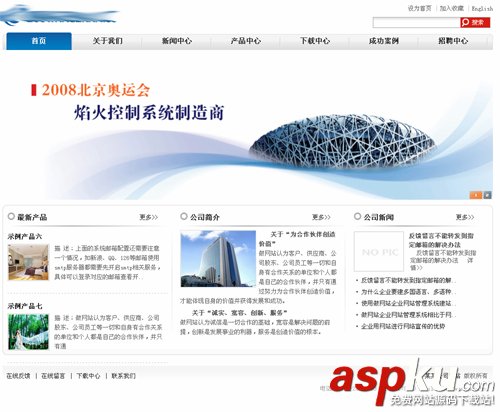Switch to the English version

click(x=482, y=9)
